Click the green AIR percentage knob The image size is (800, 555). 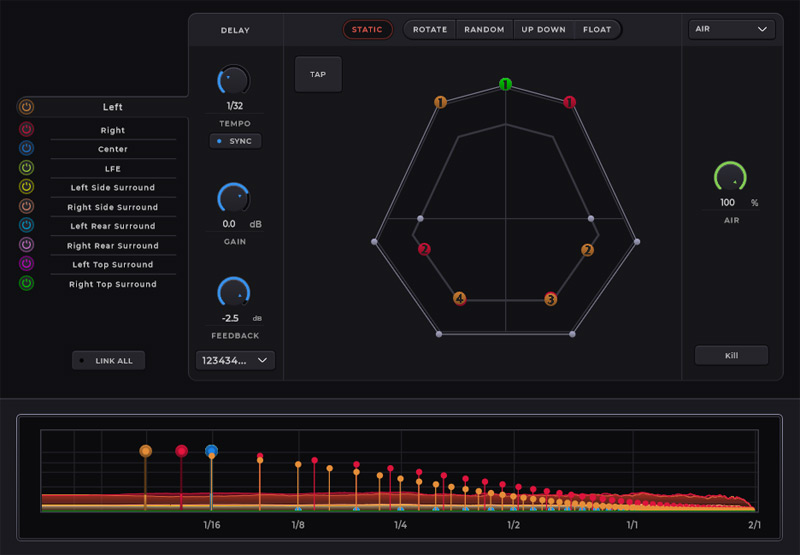pyautogui.click(x=731, y=177)
